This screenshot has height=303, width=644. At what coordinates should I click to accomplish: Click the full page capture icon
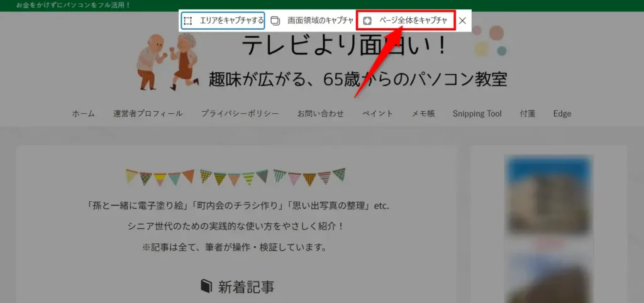[368, 21]
